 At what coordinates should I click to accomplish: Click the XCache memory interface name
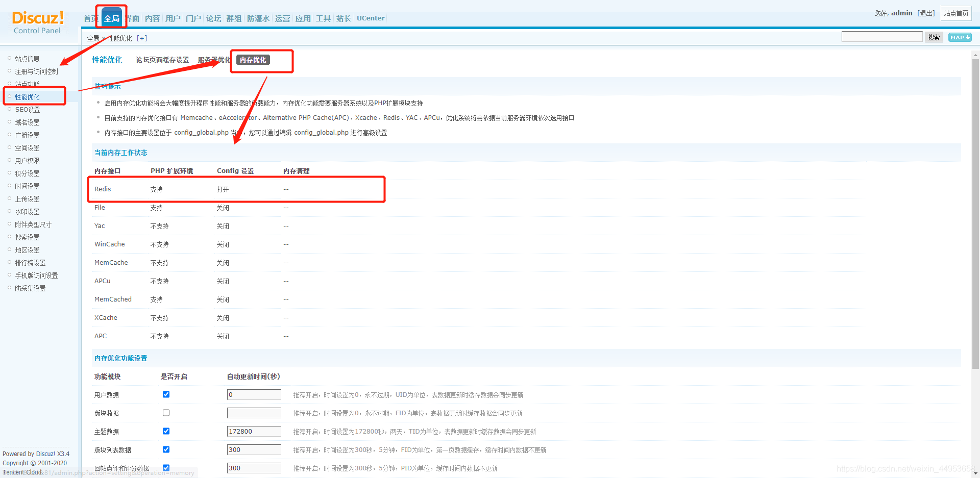[x=106, y=318]
